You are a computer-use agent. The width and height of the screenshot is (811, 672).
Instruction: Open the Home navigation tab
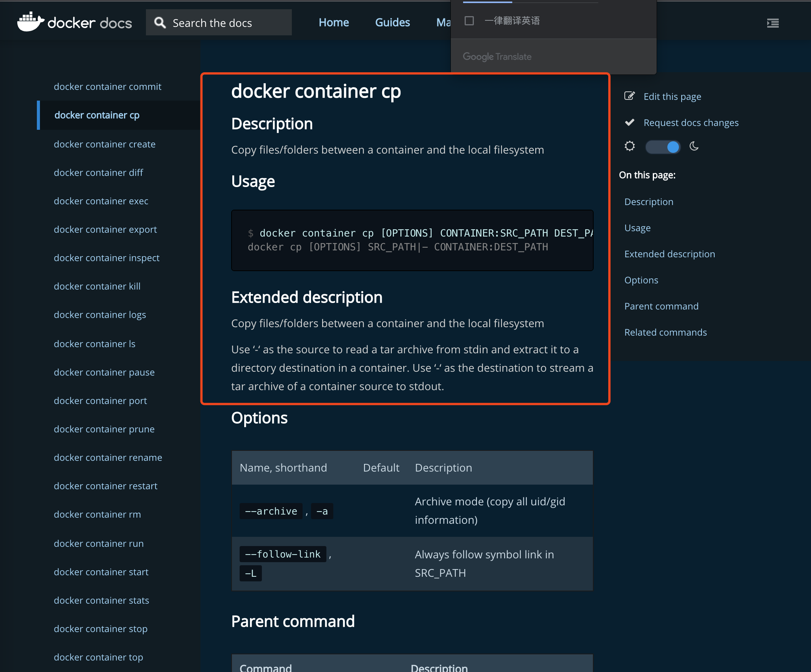(x=334, y=22)
